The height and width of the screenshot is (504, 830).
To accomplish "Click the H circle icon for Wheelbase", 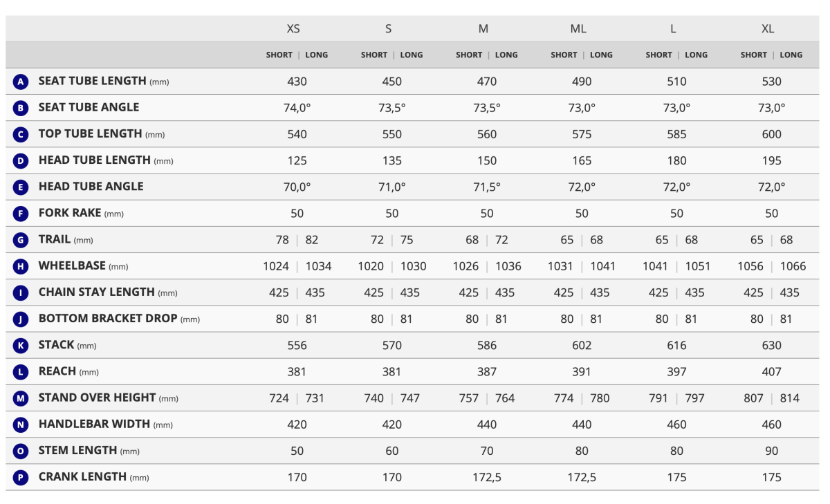I will pos(21,266).
